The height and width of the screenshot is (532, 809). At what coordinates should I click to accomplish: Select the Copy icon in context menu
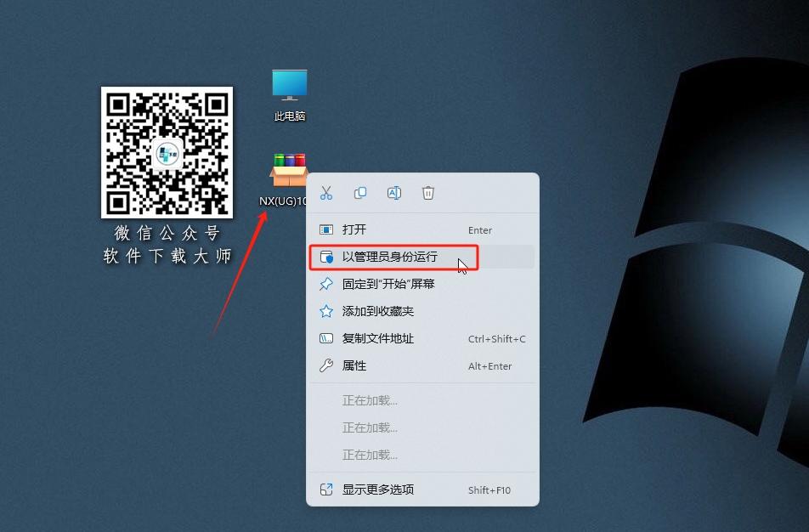[360, 193]
